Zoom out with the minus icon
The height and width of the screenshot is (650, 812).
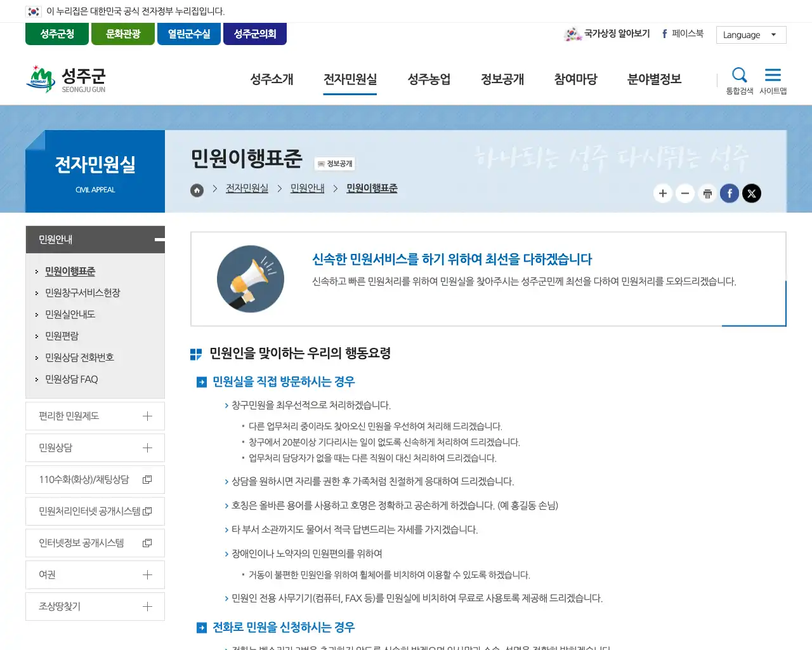[x=685, y=194]
